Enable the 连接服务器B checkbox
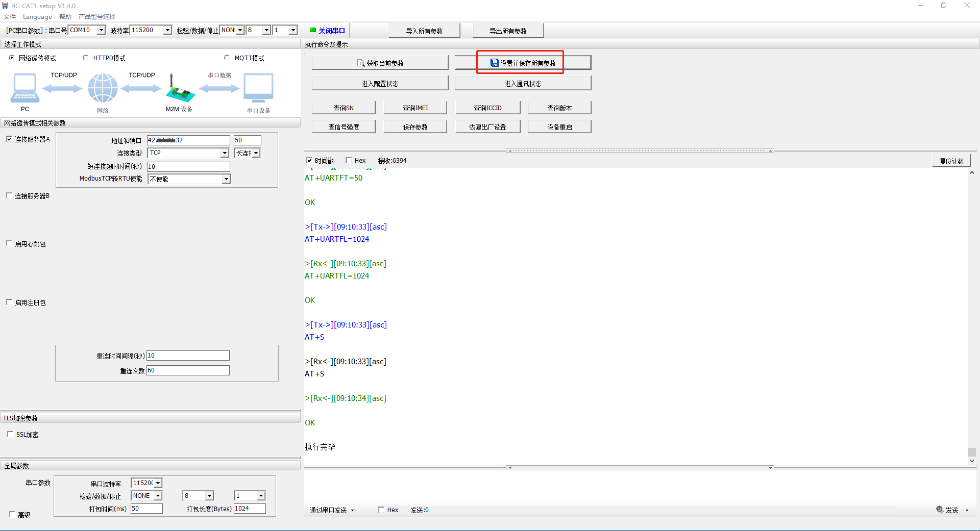This screenshot has width=980, height=531. click(x=9, y=196)
